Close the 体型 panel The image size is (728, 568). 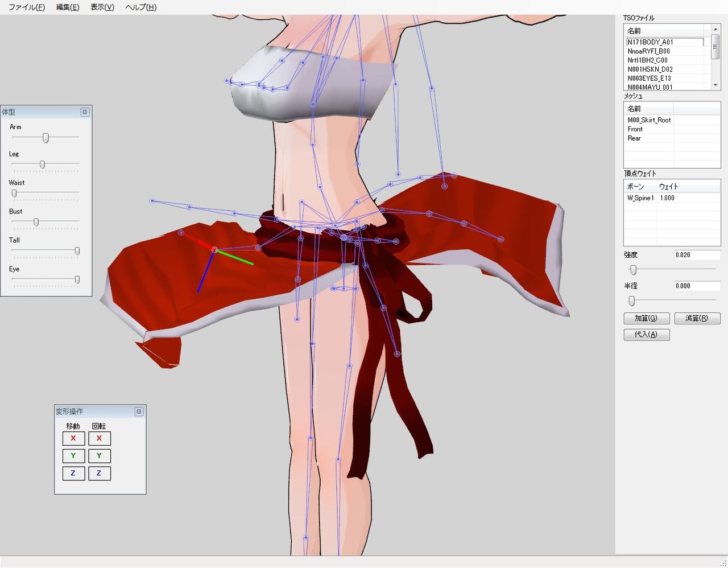tap(85, 112)
